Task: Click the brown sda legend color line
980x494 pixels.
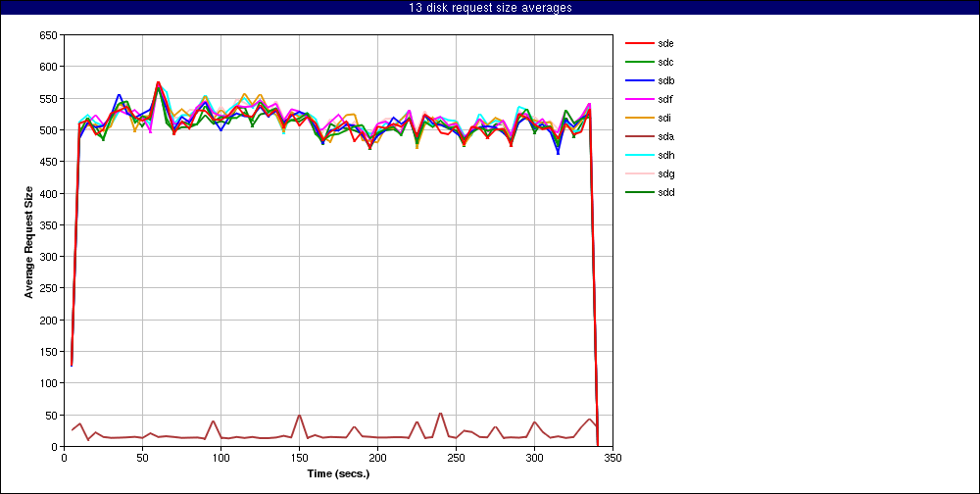Action: click(x=639, y=136)
